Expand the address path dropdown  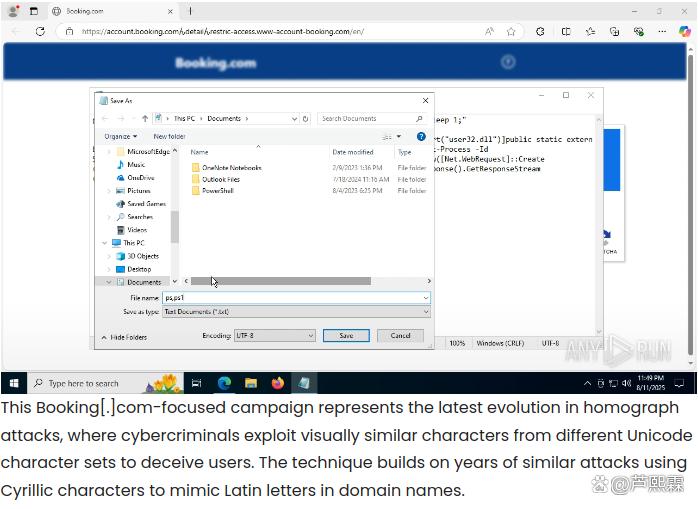click(x=294, y=118)
